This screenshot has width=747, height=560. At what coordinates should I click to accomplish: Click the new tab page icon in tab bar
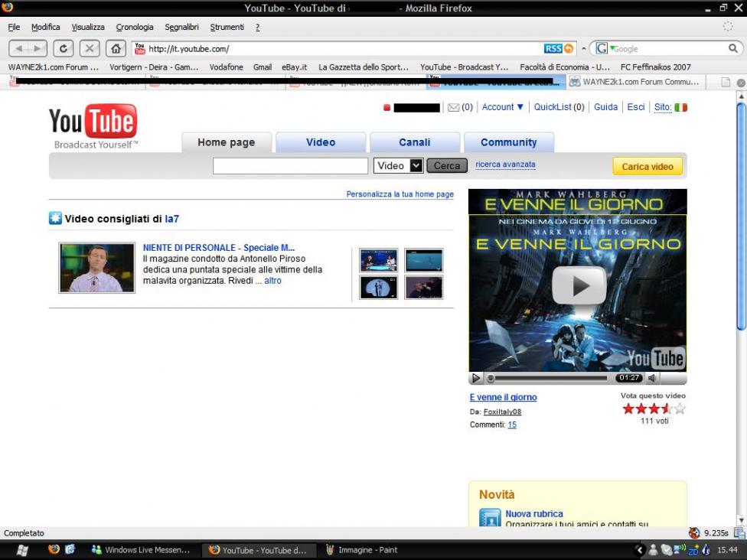[726, 83]
